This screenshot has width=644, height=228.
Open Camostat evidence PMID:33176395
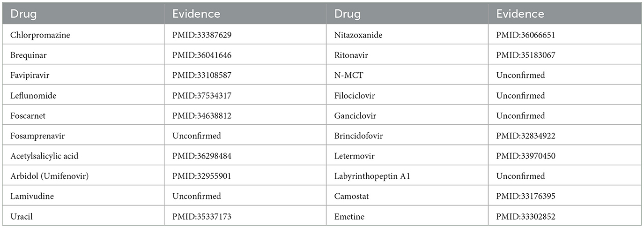(526, 197)
